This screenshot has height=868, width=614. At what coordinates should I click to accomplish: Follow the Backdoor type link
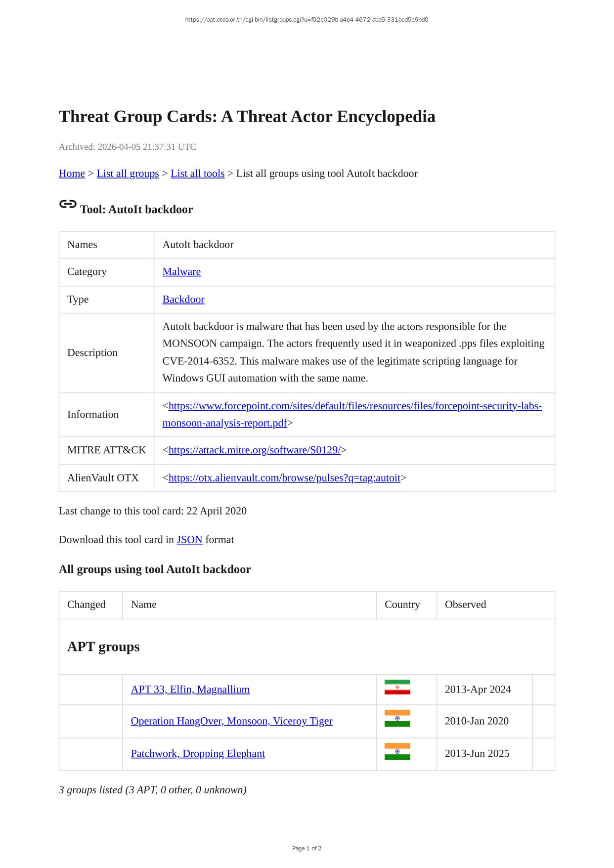183,300
